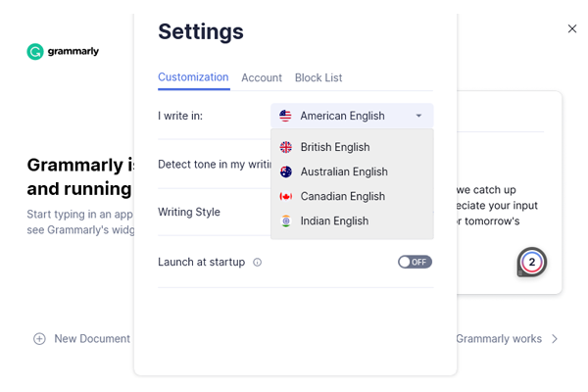Click the Grammarly logo icon
This screenshot has width=588, height=392.
[x=35, y=52]
